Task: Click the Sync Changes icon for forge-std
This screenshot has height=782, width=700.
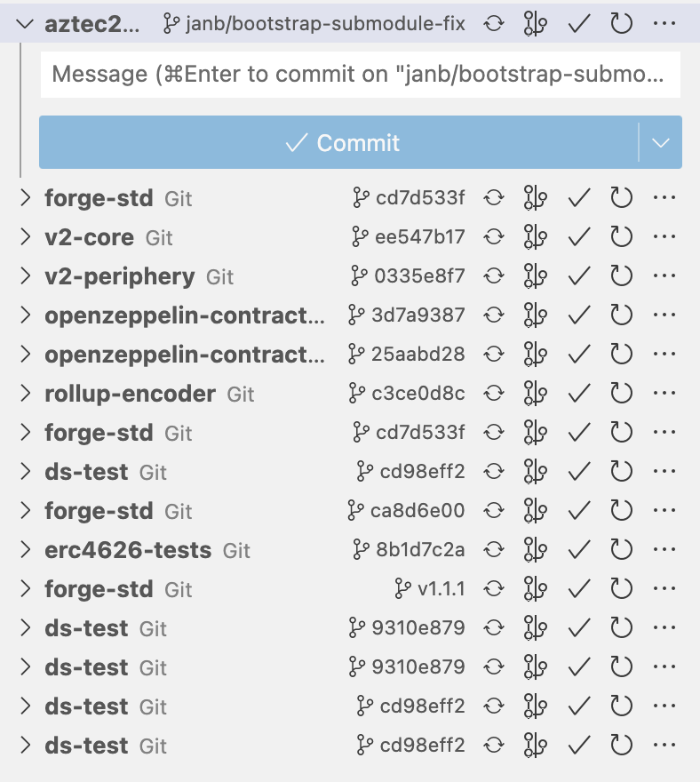Action: (x=494, y=197)
